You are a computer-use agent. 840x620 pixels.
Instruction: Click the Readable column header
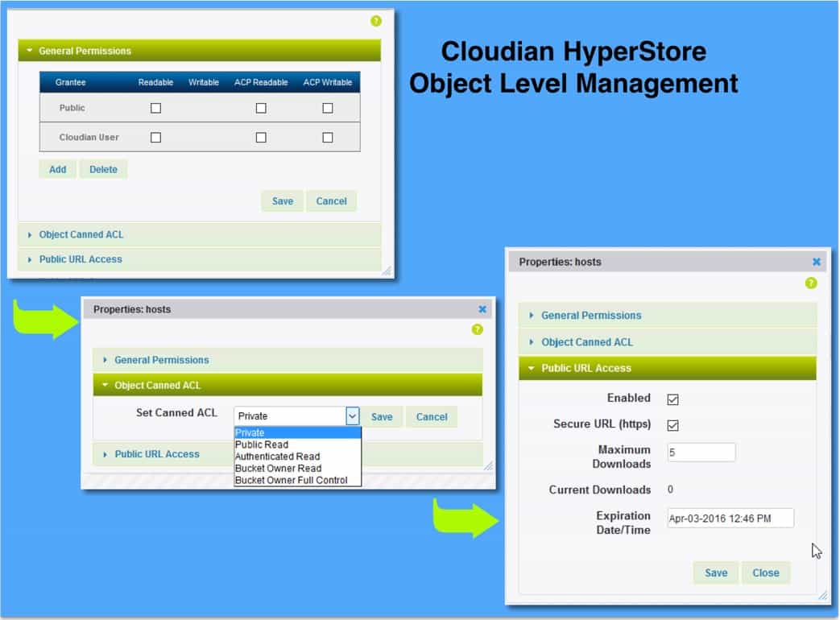coord(156,82)
